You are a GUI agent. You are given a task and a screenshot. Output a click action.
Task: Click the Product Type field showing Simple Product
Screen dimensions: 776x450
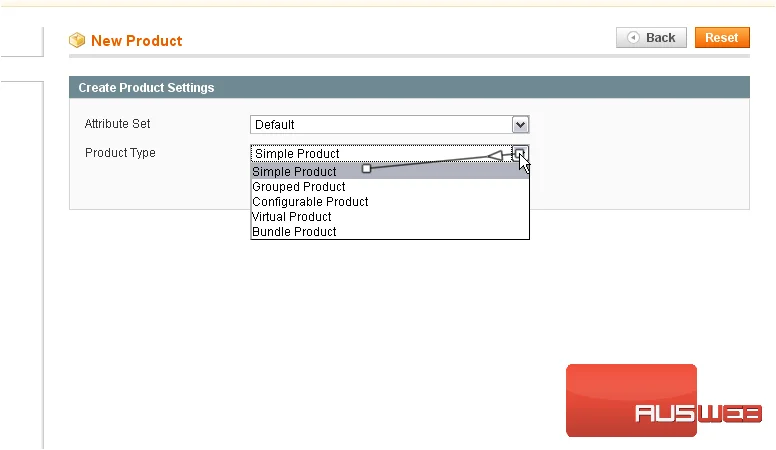pos(381,153)
